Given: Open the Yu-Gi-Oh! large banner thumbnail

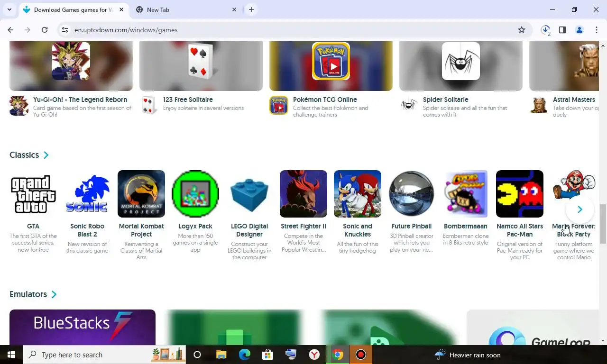Looking at the screenshot, I should (x=71, y=66).
